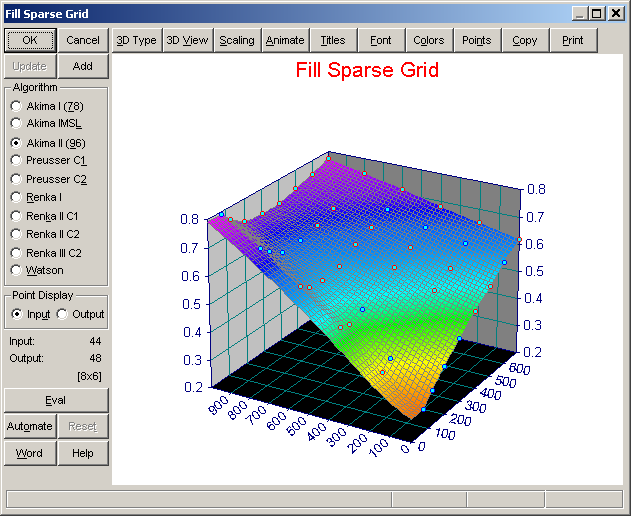Export using the Word button
The width and height of the screenshot is (631, 516).
tap(30, 453)
